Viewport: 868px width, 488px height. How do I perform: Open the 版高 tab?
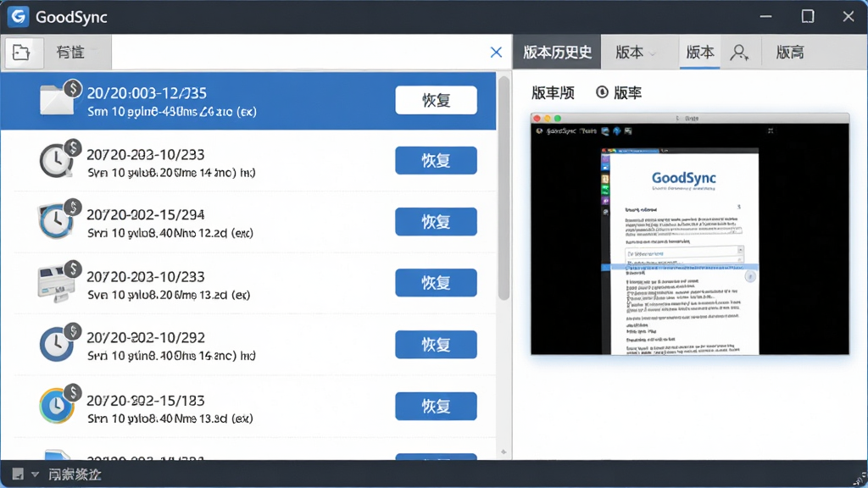point(790,53)
